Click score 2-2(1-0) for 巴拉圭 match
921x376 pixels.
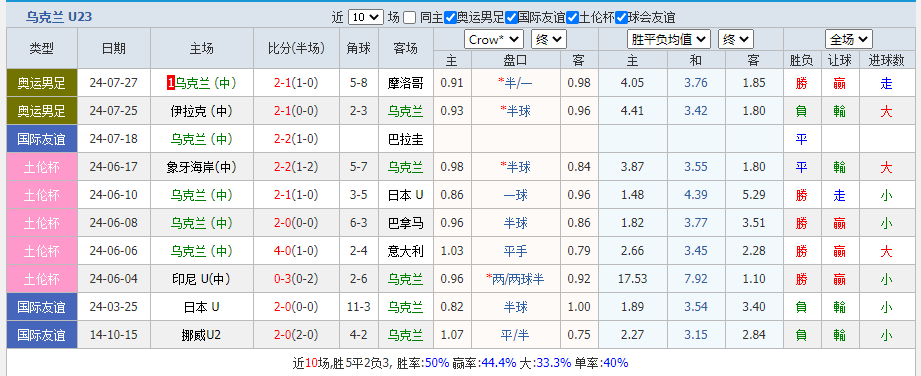coord(296,139)
